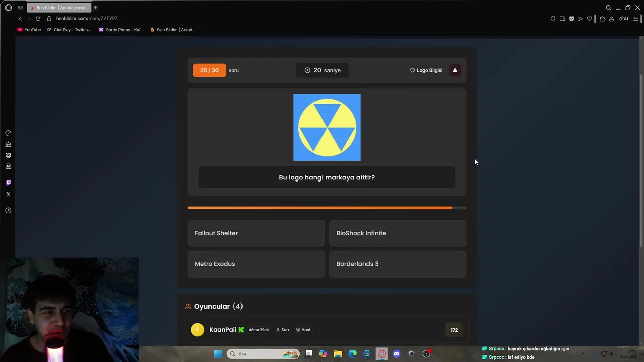Open the Windows Start menu

218,354
